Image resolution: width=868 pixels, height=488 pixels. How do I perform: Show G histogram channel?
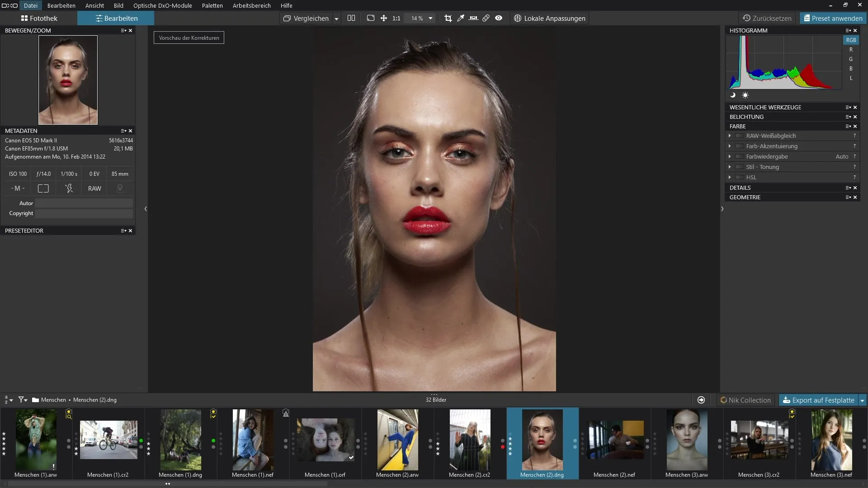[x=851, y=59]
